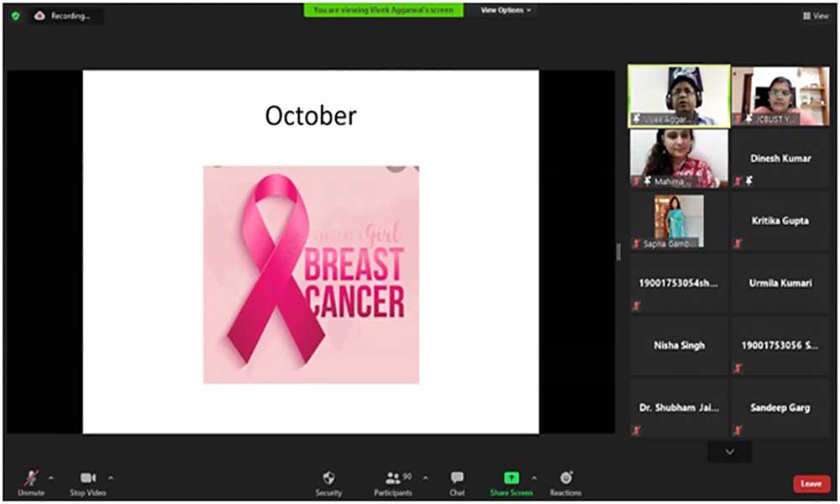The width and height of the screenshot is (840, 504).
Task: Unmute the microphone
Action: (31, 482)
